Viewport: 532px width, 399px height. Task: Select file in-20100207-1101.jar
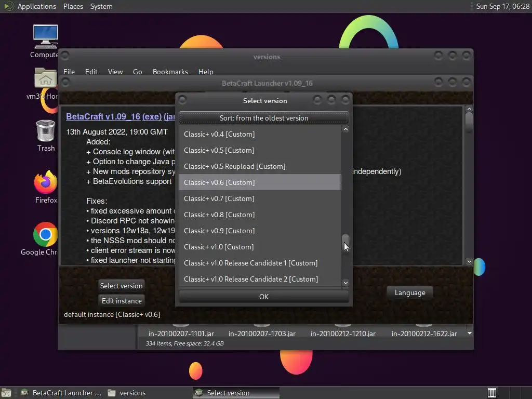pos(181,334)
